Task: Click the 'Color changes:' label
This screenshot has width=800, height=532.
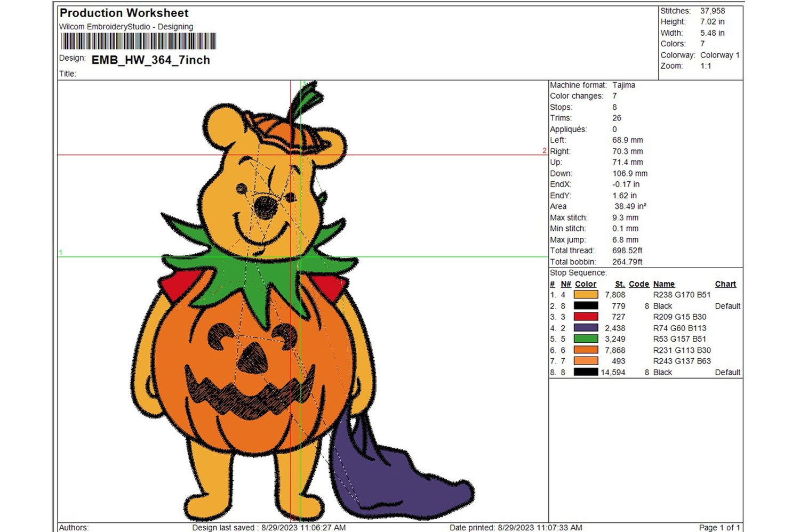Action: (577, 96)
